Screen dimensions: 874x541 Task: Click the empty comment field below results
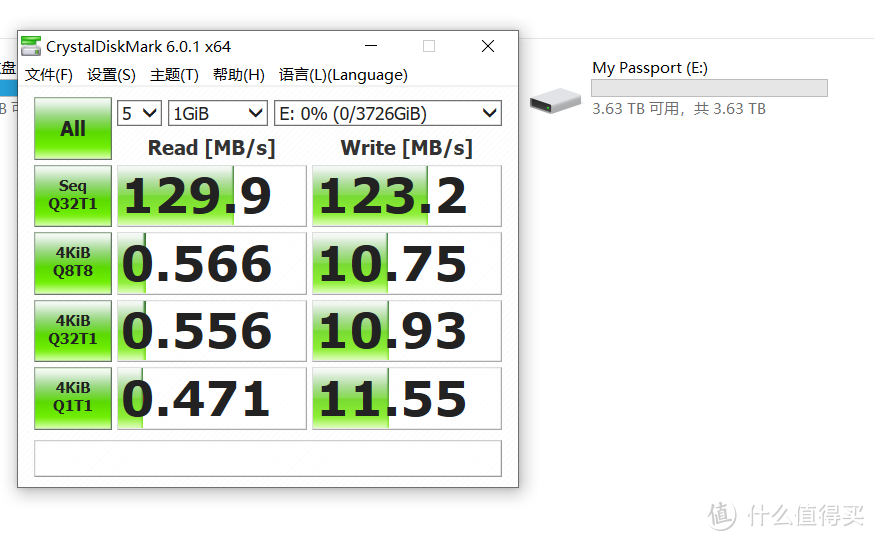(x=268, y=459)
